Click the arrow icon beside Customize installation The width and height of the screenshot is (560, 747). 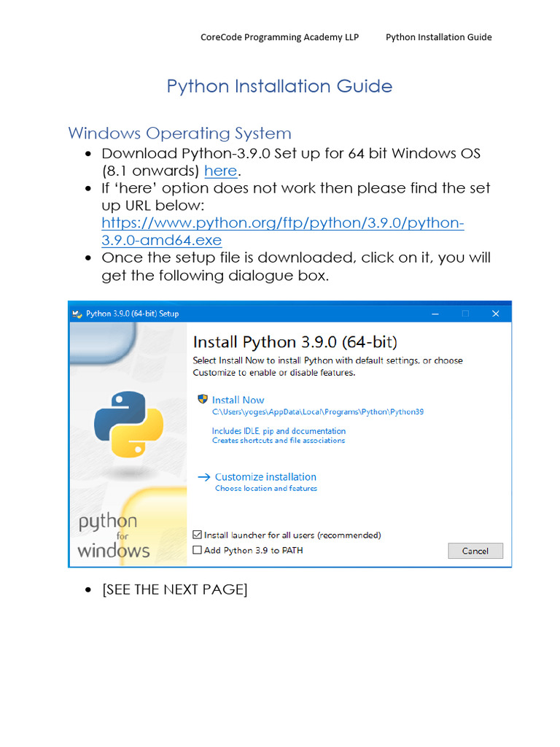[x=204, y=477]
